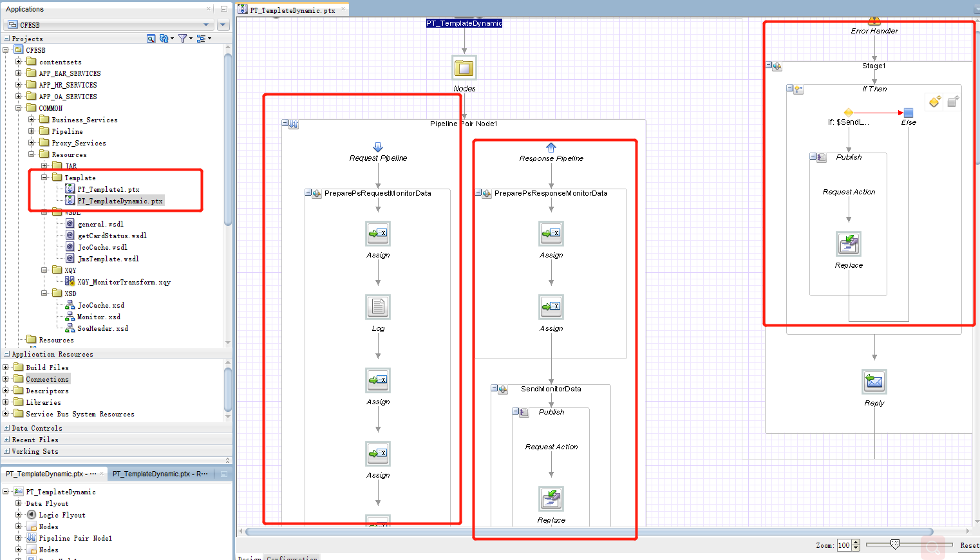Select first Assign action in PreparePsRequestMonitorData

click(378, 233)
